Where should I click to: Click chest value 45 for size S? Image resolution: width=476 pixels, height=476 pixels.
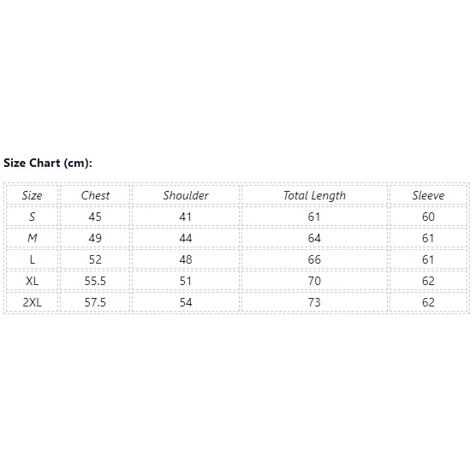click(95, 217)
